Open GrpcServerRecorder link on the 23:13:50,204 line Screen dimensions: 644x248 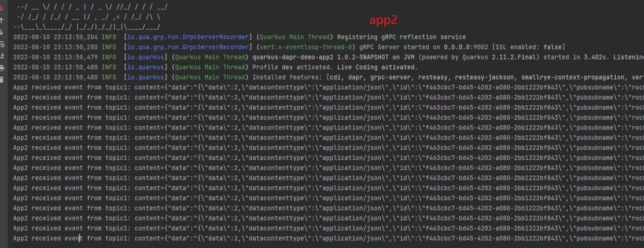coord(188,37)
